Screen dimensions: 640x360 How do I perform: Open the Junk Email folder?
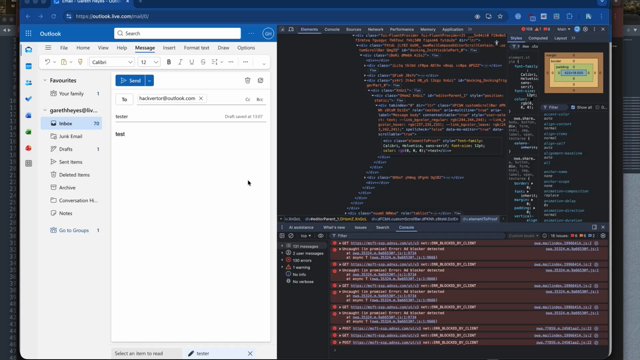71,136
